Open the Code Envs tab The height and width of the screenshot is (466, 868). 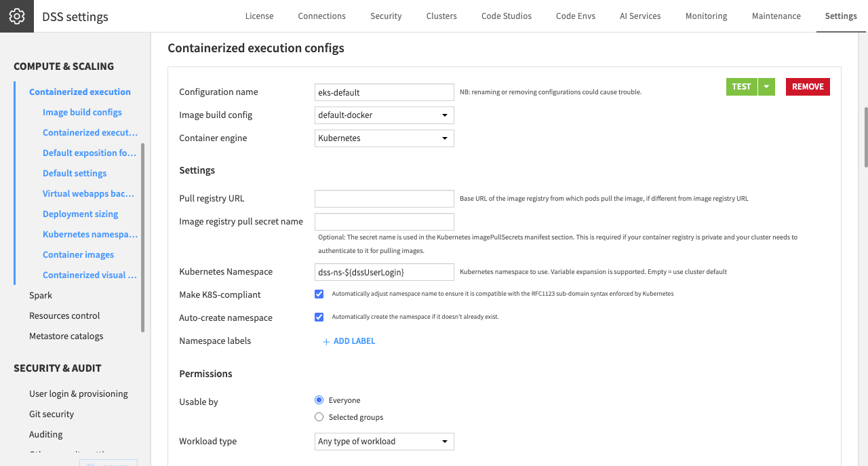[576, 16]
